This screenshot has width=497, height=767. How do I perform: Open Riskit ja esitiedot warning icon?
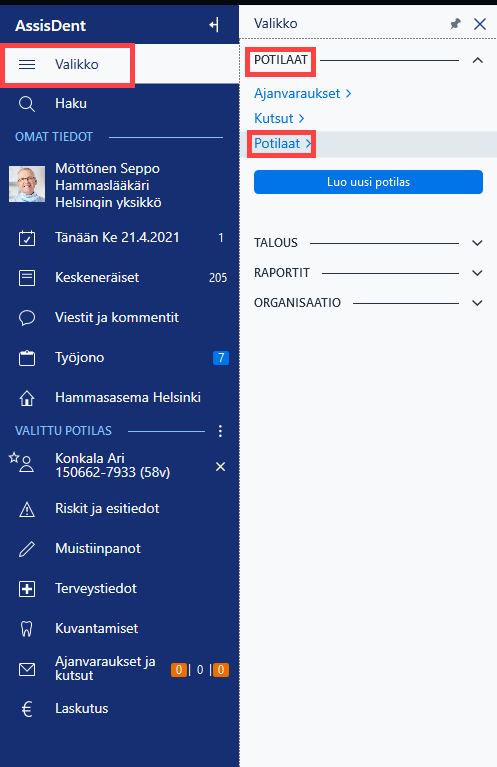pyautogui.click(x=27, y=509)
